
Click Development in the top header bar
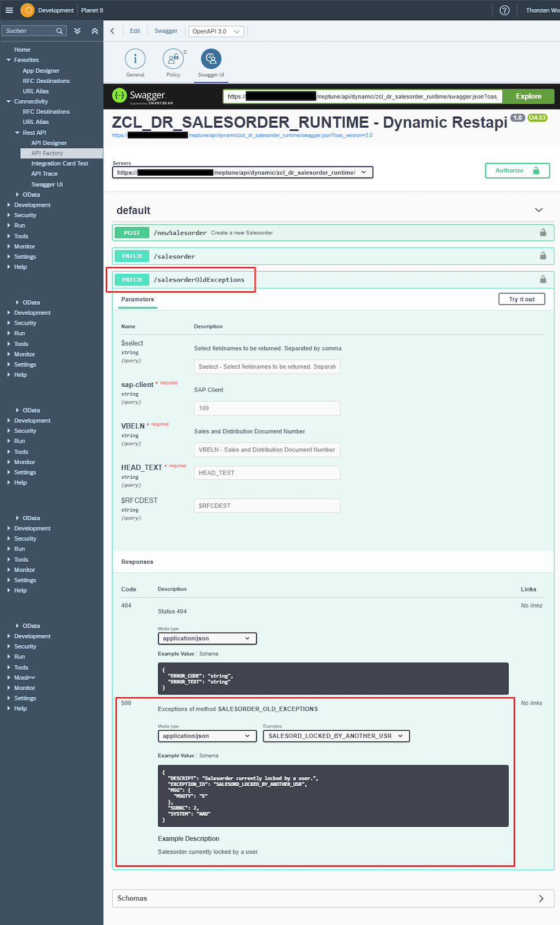point(56,10)
